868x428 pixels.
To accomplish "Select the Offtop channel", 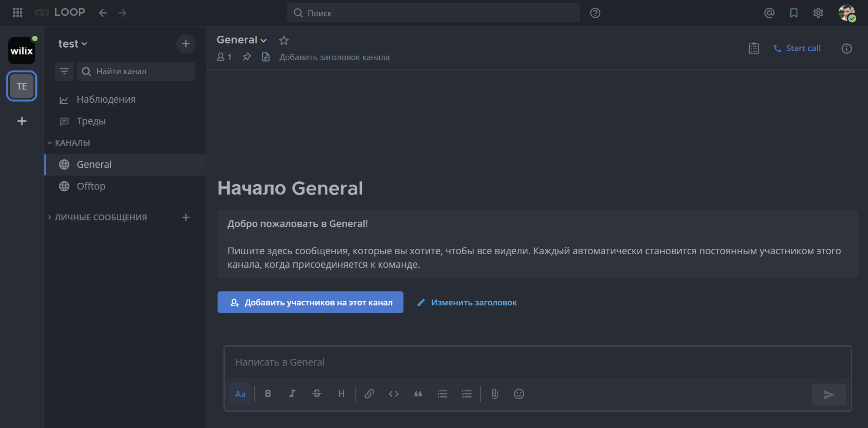I will point(91,186).
